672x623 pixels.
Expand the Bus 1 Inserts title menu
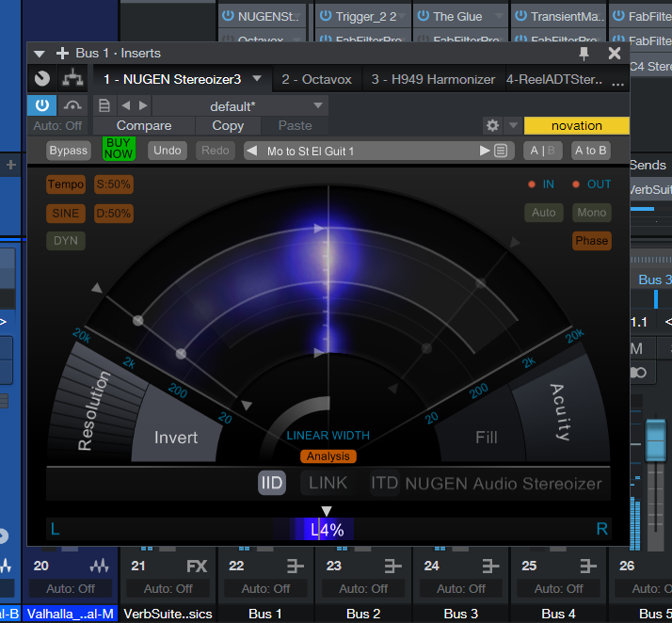pyautogui.click(x=40, y=54)
